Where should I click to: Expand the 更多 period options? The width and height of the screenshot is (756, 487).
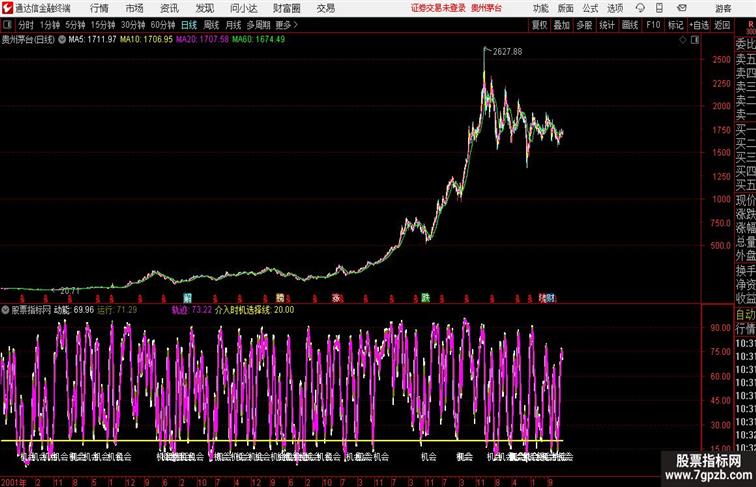click(x=286, y=25)
